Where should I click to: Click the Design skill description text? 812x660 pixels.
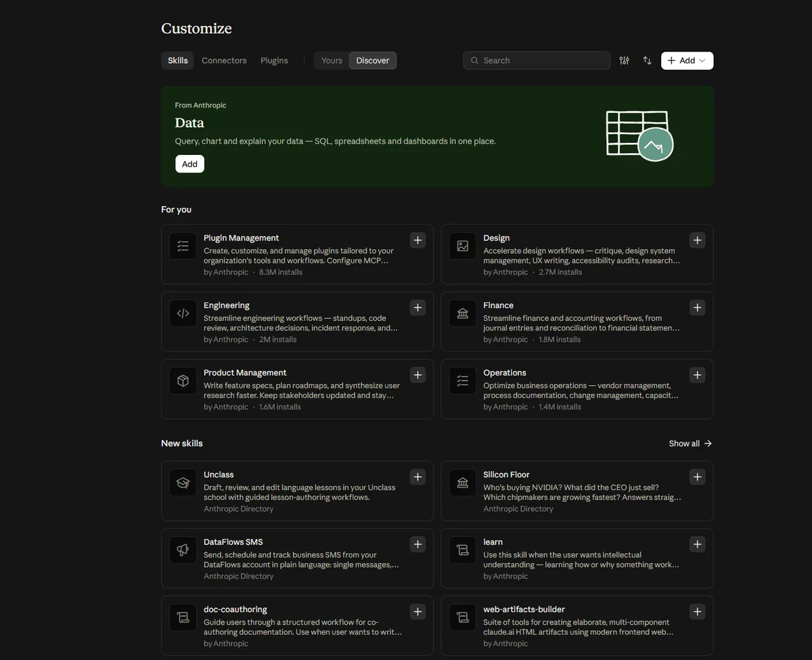tap(582, 255)
